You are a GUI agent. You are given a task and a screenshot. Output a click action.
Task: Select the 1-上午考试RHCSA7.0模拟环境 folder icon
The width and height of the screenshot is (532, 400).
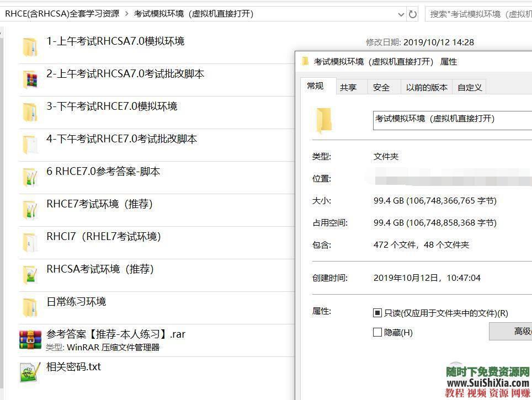tap(30, 47)
